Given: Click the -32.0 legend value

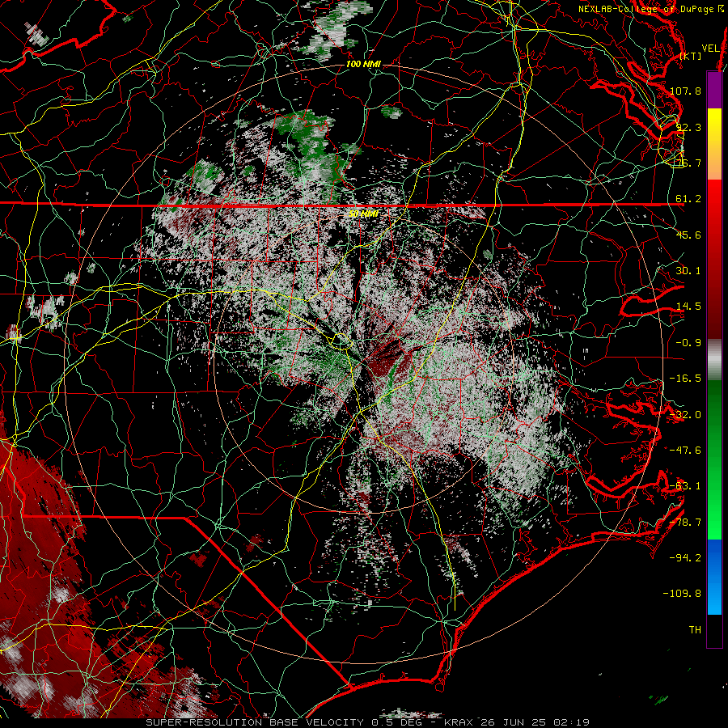Looking at the screenshot, I should click(x=685, y=415).
